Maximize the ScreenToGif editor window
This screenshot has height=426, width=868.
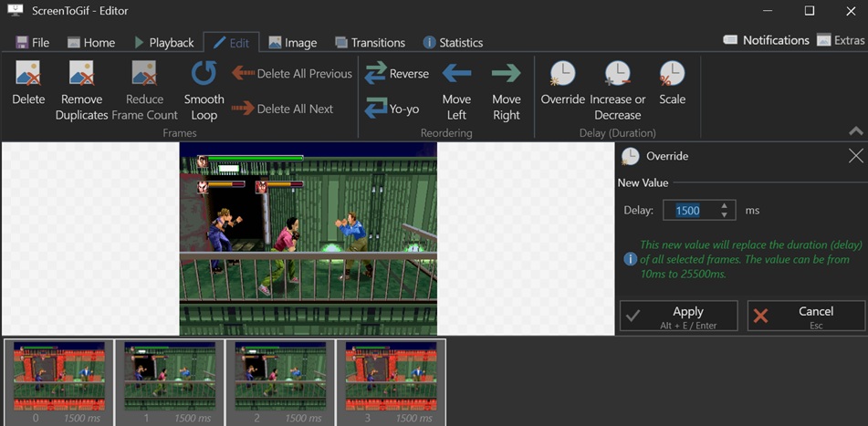[810, 11]
